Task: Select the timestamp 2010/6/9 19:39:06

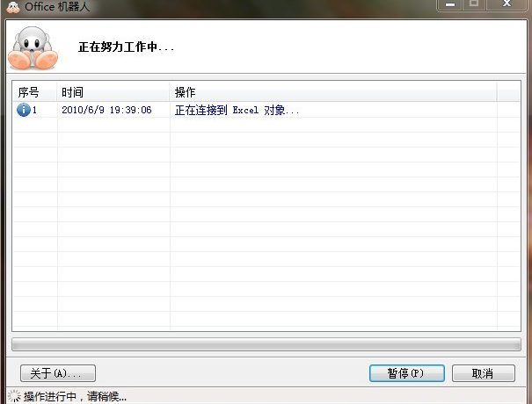Action: pyautogui.click(x=106, y=110)
